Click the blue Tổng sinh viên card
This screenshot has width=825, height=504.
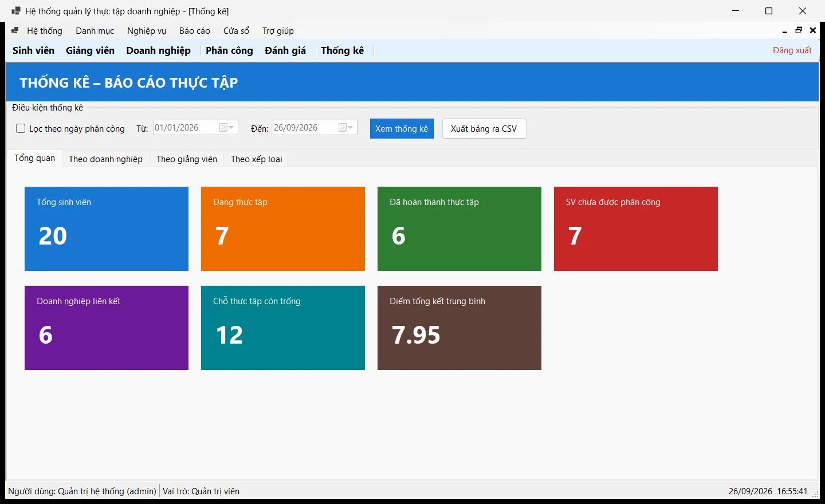point(107,229)
